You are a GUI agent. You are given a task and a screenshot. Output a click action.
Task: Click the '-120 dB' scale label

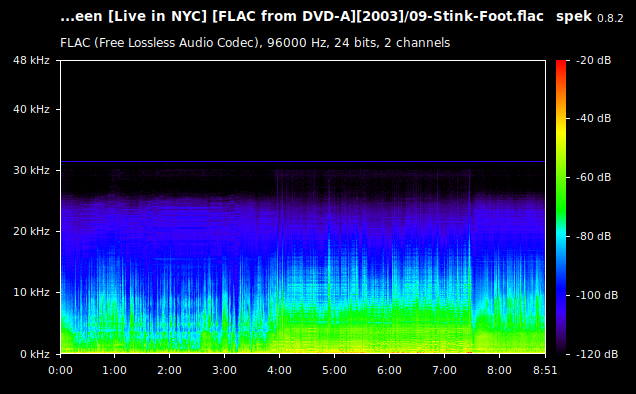(x=597, y=354)
